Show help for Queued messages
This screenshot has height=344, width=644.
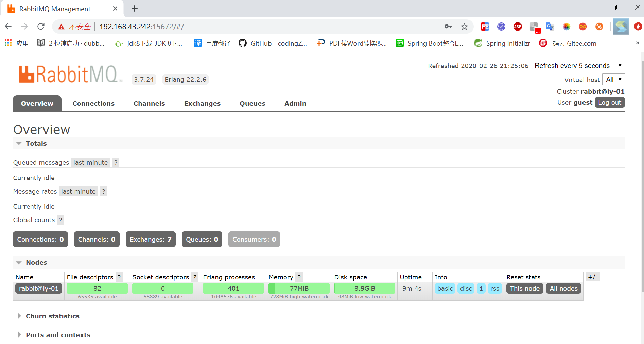116,162
